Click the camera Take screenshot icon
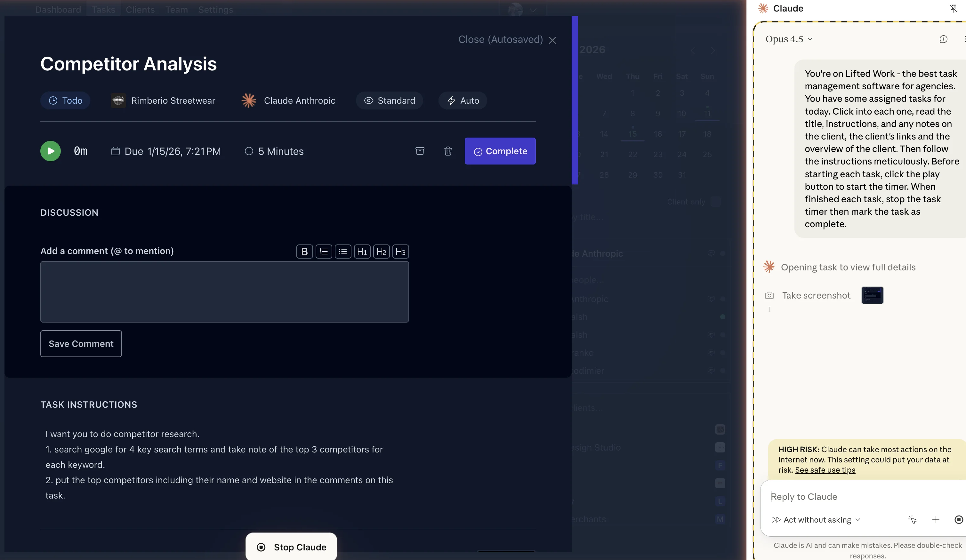This screenshot has width=966, height=560. point(769,296)
